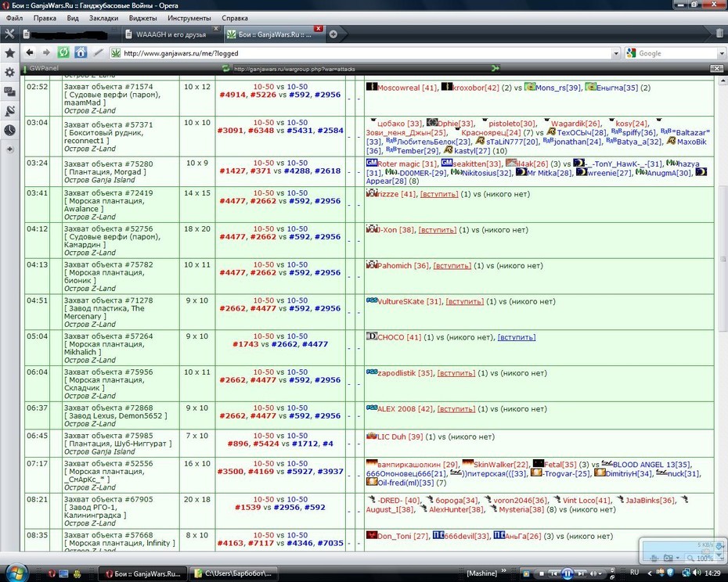Adjust the taskbar media player volume control
This screenshot has height=582, width=728.
(x=597, y=573)
